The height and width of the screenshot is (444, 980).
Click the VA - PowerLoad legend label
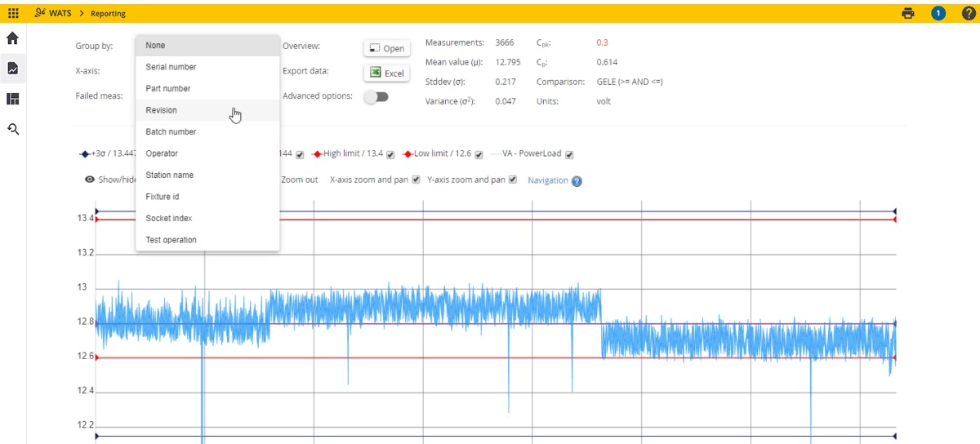[x=531, y=154]
